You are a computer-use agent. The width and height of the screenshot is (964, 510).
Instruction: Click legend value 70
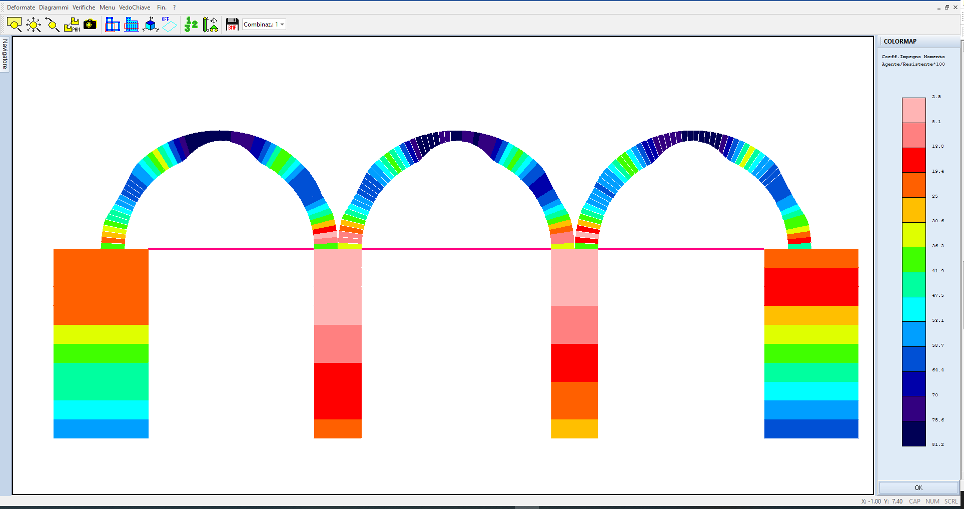click(935, 395)
